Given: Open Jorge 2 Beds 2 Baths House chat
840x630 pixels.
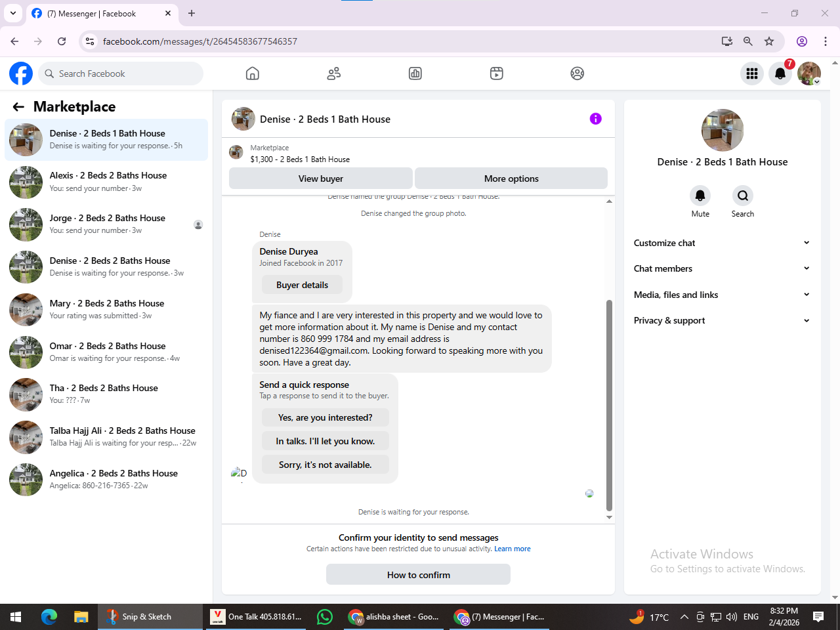Looking at the screenshot, I should [106, 224].
